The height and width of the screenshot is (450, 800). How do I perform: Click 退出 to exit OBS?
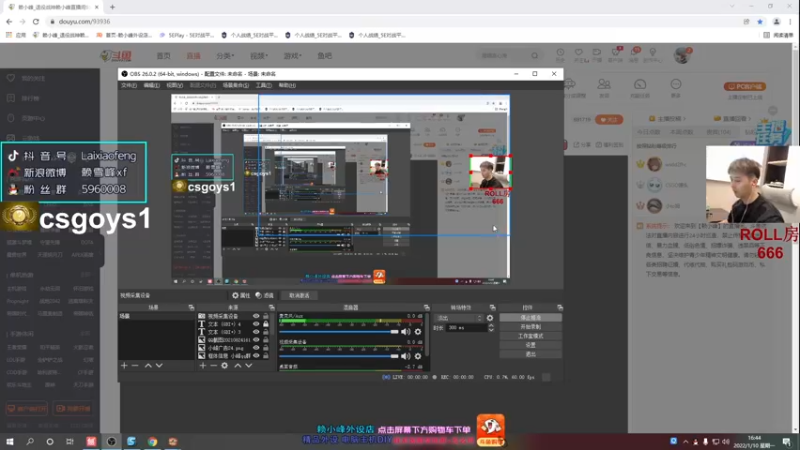click(531, 354)
